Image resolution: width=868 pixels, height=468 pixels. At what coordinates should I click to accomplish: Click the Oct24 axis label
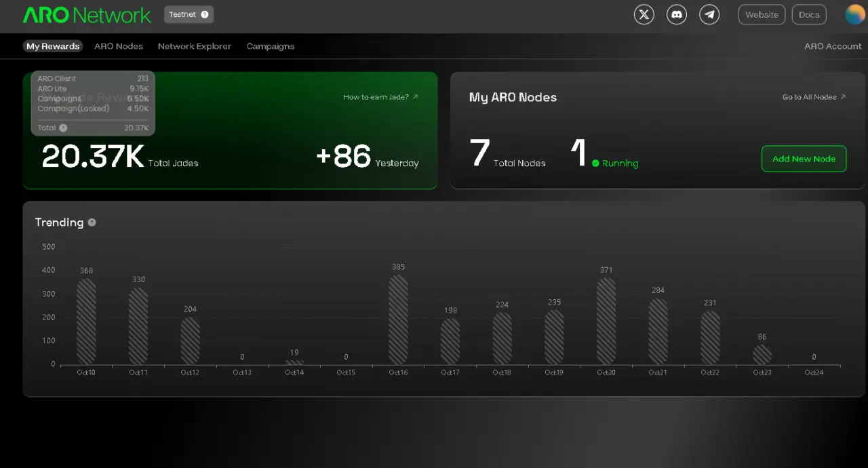[x=814, y=372]
